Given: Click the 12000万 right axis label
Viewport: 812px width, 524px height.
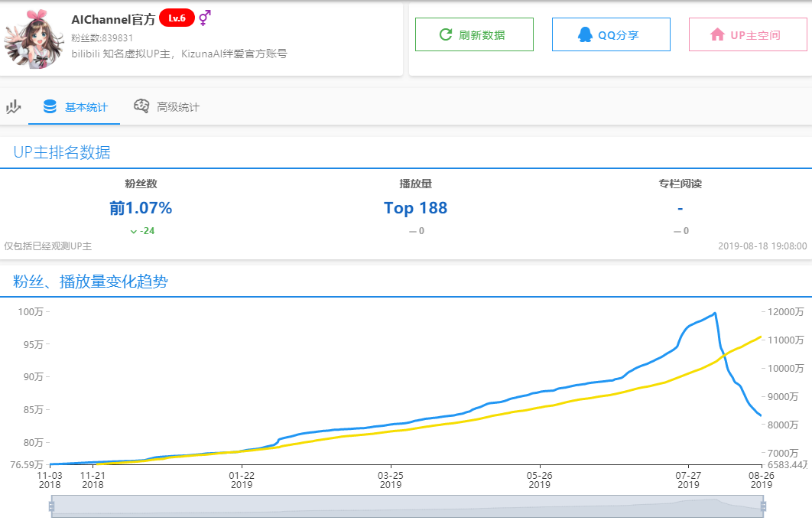Looking at the screenshot, I should (x=786, y=312).
